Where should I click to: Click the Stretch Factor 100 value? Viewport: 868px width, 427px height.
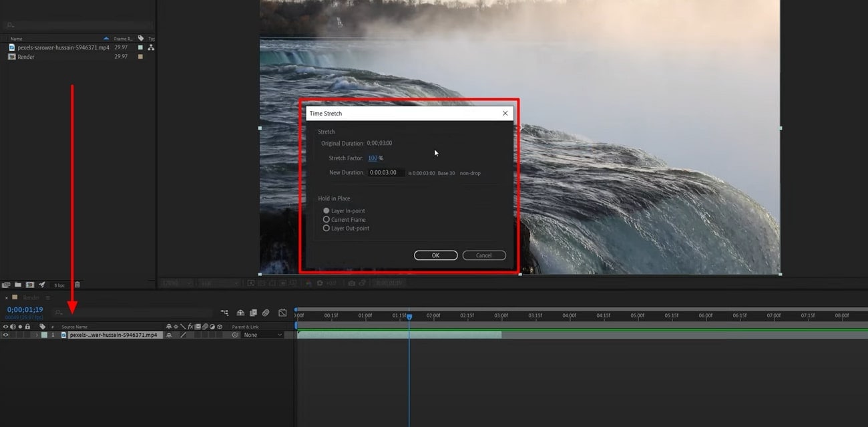(373, 158)
